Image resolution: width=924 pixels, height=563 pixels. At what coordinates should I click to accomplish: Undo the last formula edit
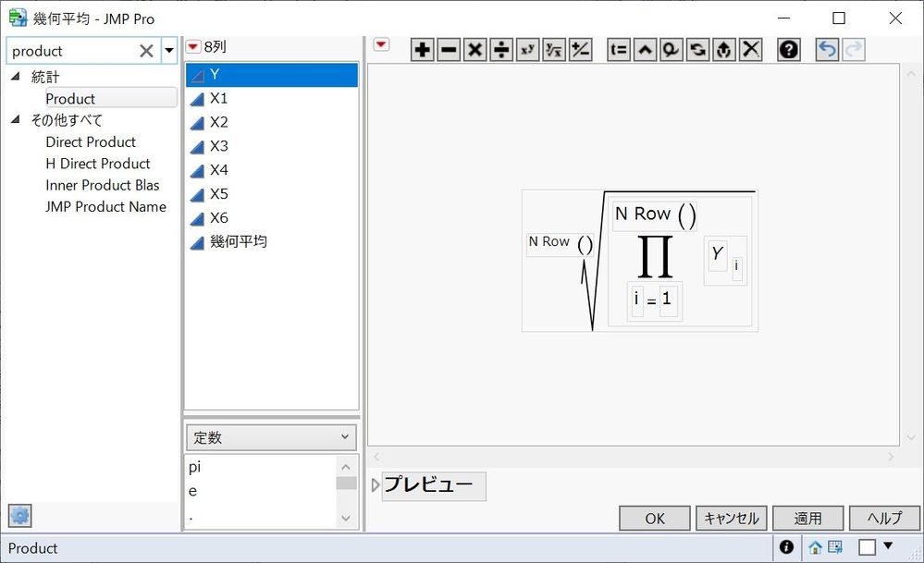tap(828, 50)
